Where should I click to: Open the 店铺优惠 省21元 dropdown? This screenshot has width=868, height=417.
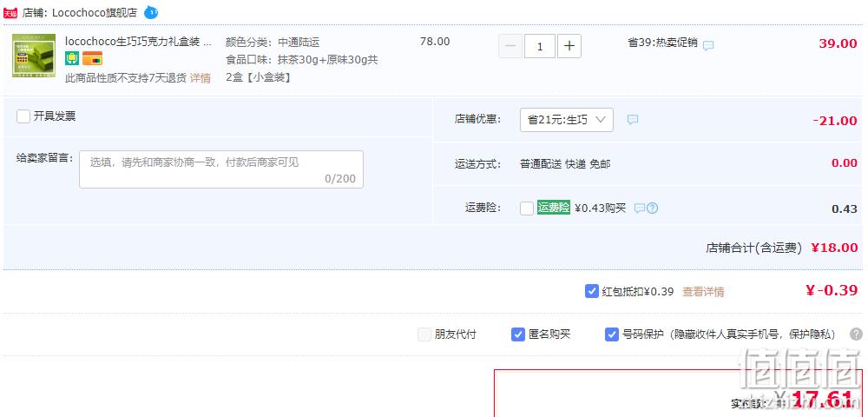pos(566,120)
